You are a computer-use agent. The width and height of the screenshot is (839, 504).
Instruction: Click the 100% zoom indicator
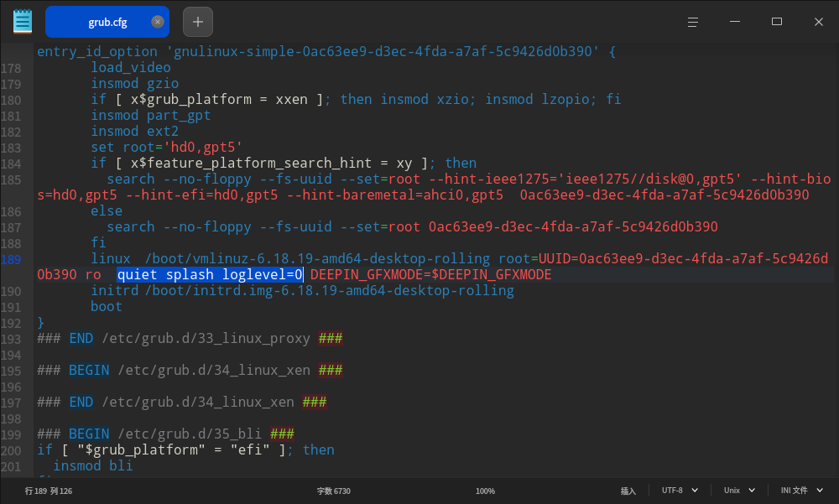pos(485,491)
